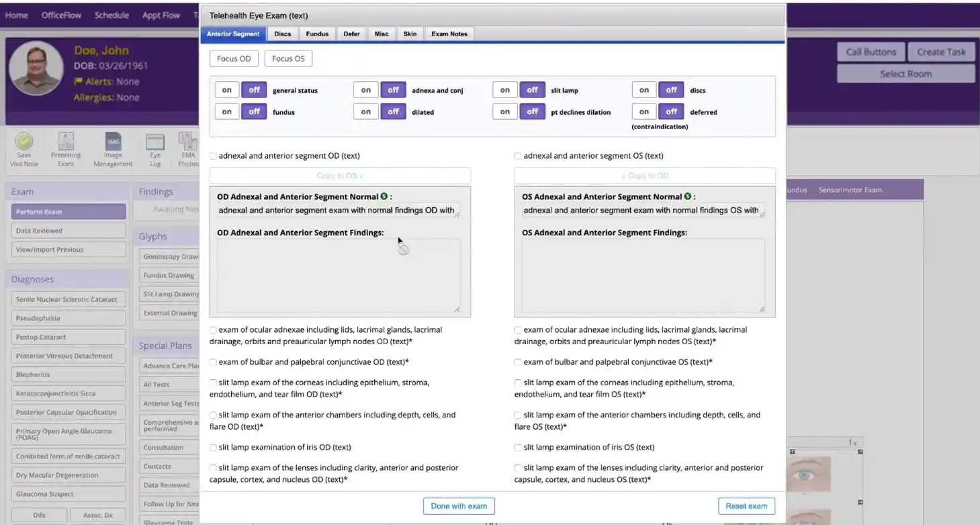Switch to the Discs tab
980x525 pixels.
(x=283, y=34)
